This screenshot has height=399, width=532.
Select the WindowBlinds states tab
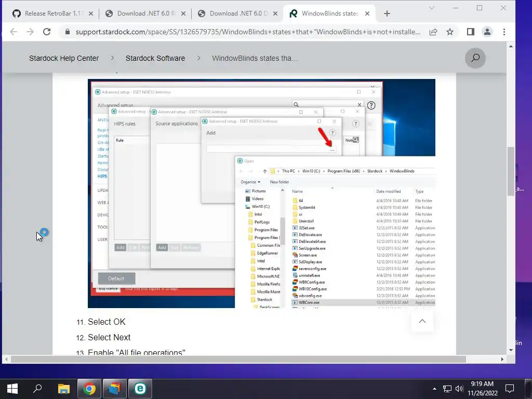[329, 14]
